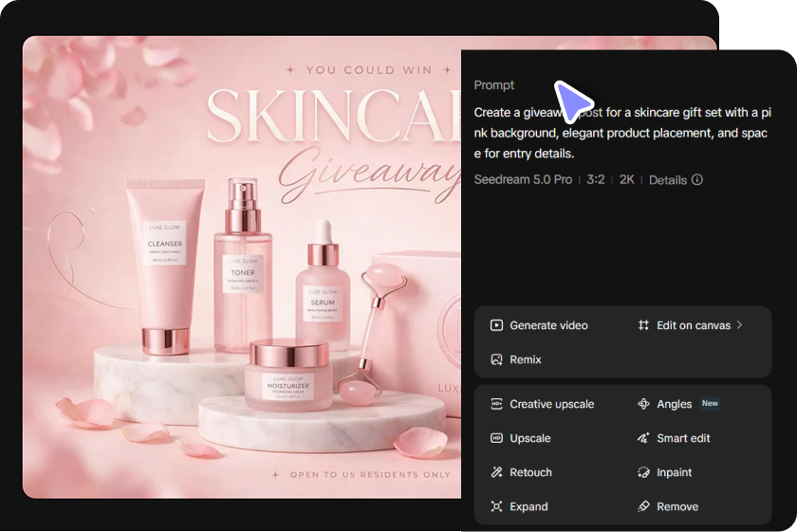797x532 pixels.
Task: Click the Seedream 5.0 Pro model label
Action: (523, 179)
